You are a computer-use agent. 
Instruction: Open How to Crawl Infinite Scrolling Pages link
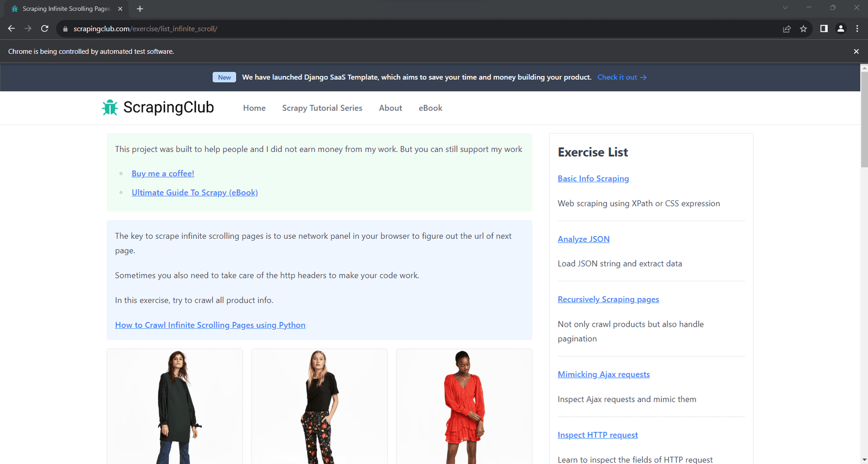210,325
